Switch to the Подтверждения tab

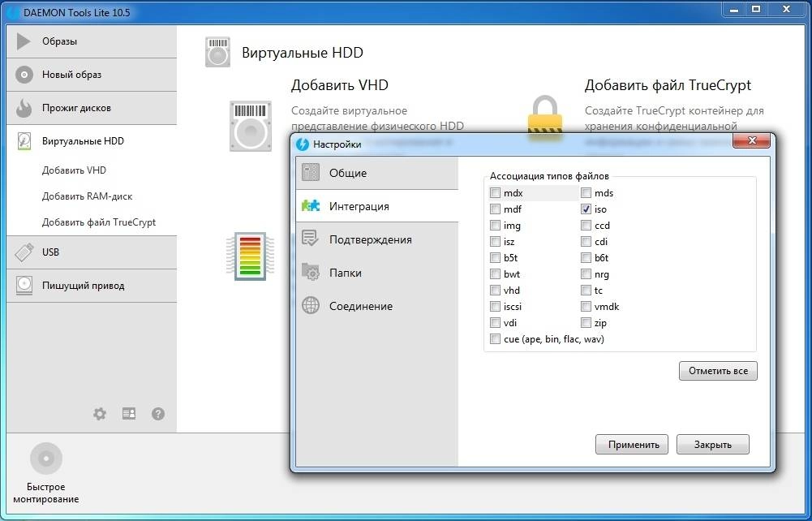pos(377,239)
